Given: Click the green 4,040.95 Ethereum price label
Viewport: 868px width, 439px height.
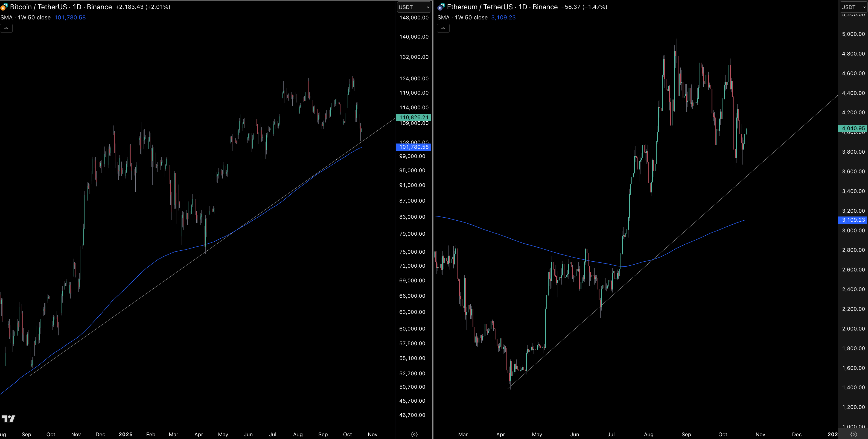Looking at the screenshot, I should tap(853, 128).
